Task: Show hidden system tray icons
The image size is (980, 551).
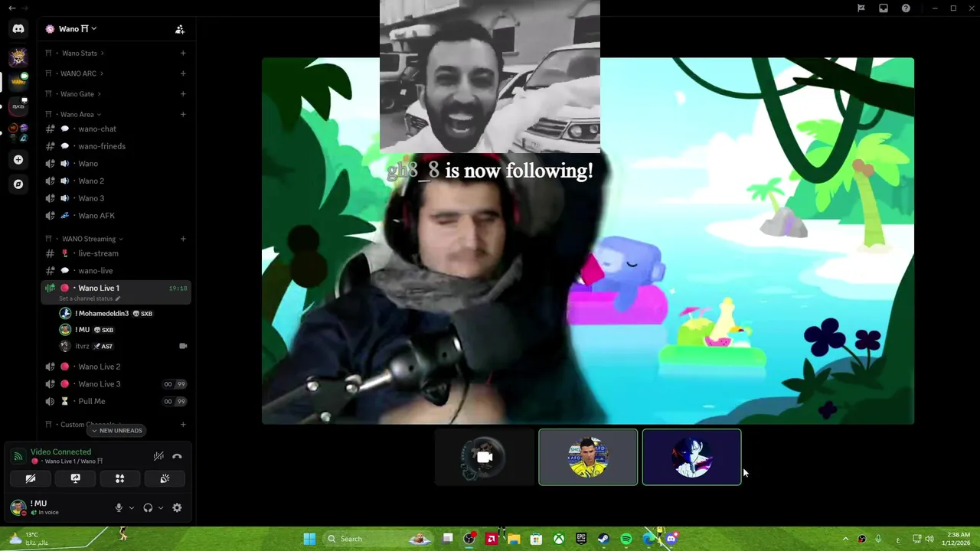Action: [845, 539]
